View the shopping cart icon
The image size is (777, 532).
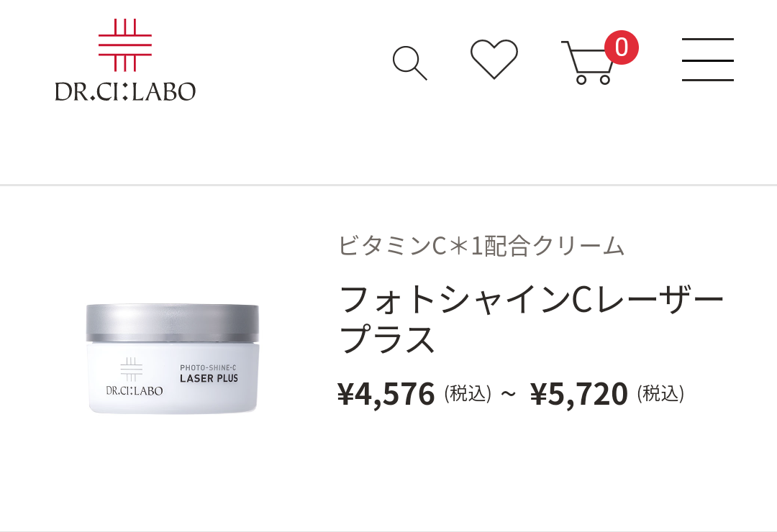coord(589,63)
